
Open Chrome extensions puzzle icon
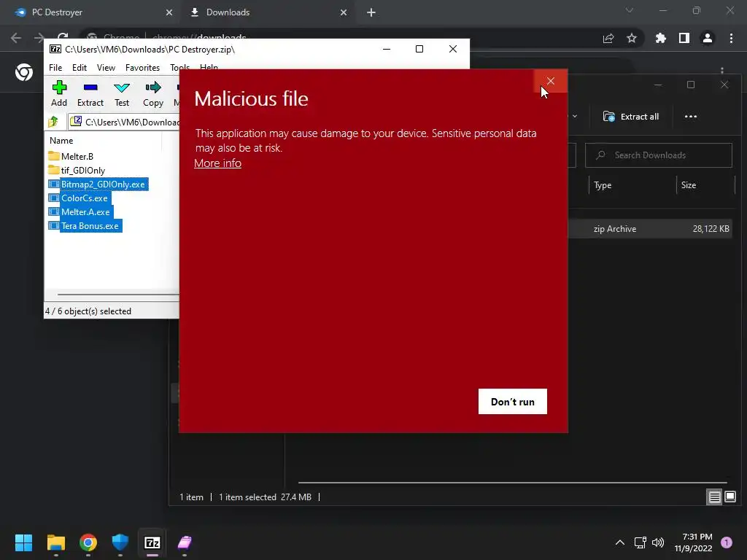point(660,38)
